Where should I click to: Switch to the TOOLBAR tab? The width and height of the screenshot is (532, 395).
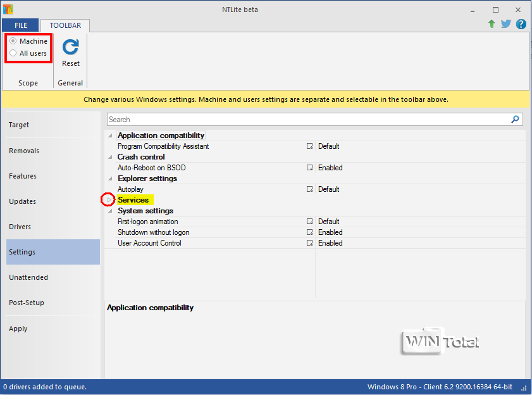point(65,25)
